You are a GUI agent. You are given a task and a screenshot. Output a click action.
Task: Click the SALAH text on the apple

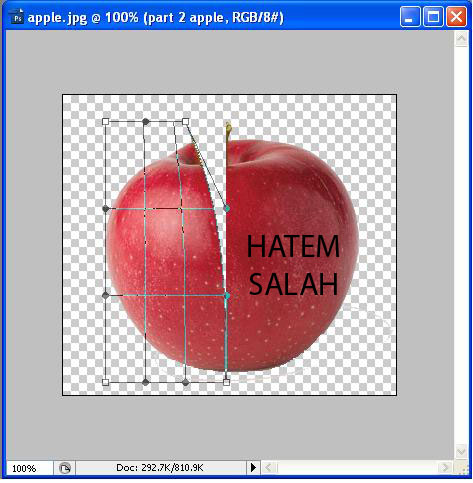[293, 284]
